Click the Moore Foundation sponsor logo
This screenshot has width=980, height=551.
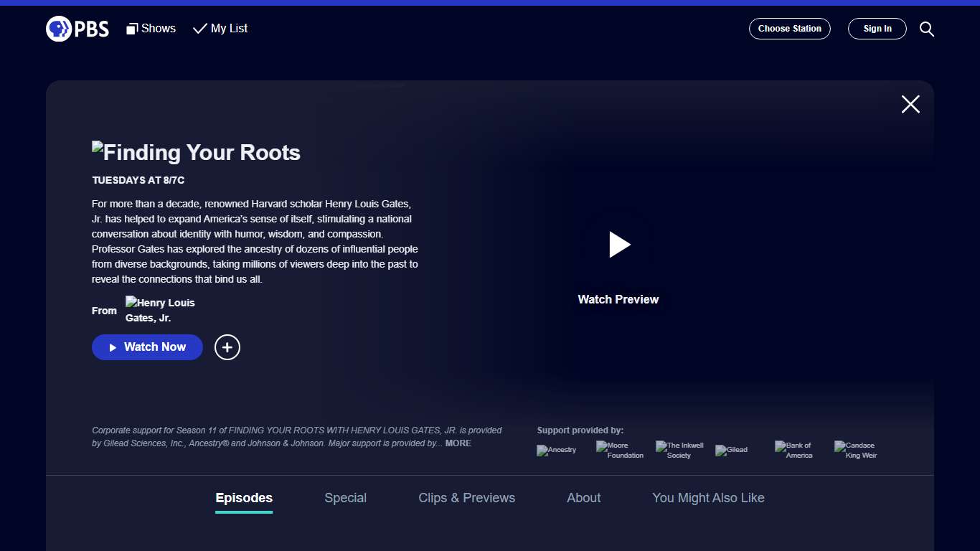click(619, 450)
